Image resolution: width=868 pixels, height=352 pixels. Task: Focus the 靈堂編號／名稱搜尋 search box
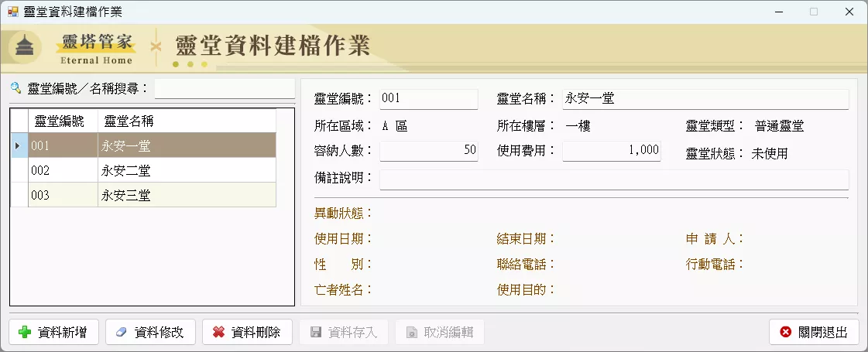pyautogui.click(x=225, y=88)
